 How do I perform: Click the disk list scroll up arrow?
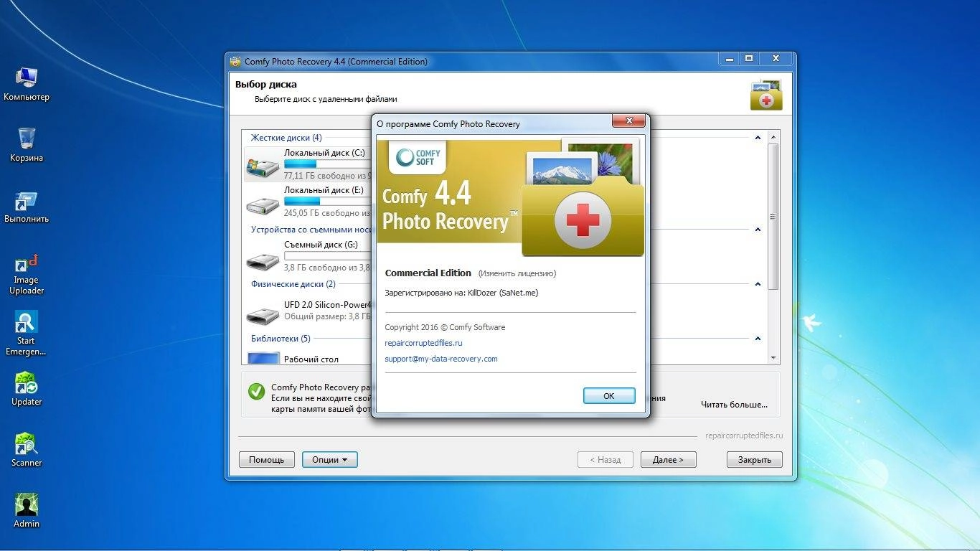click(x=773, y=136)
